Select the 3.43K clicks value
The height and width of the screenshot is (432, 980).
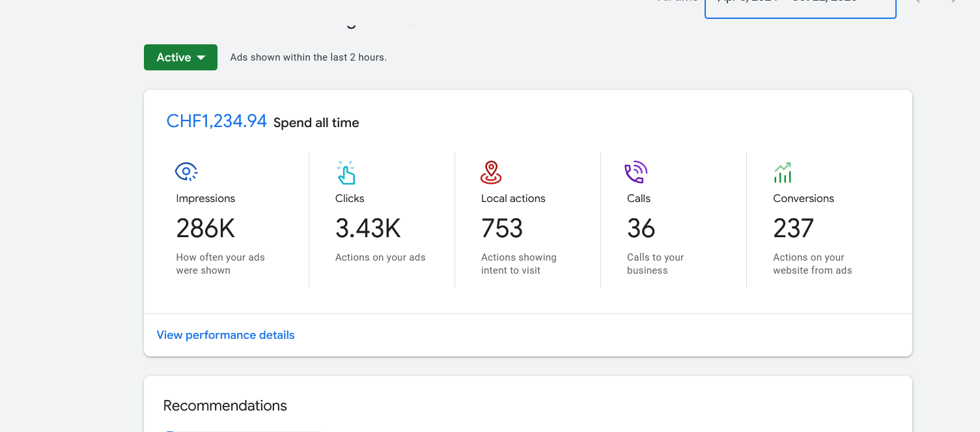pyautogui.click(x=368, y=229)
